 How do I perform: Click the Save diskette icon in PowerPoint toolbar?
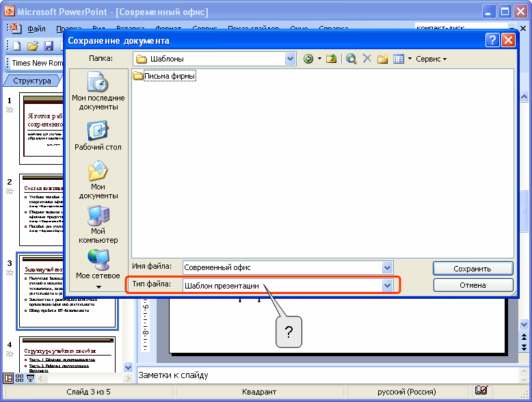(x=49, y=46)
